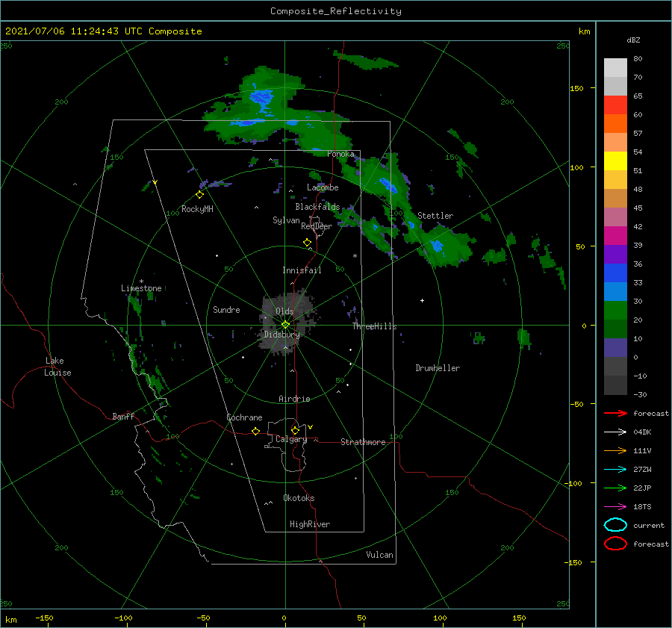
Task: Click the blue echo core near Stettler
Action: [437, 246]
